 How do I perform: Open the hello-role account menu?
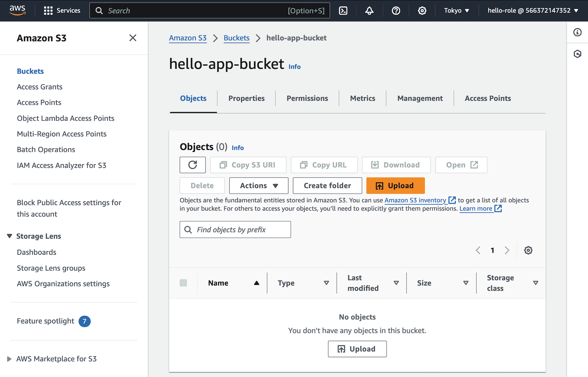click(x=533, y=11)
